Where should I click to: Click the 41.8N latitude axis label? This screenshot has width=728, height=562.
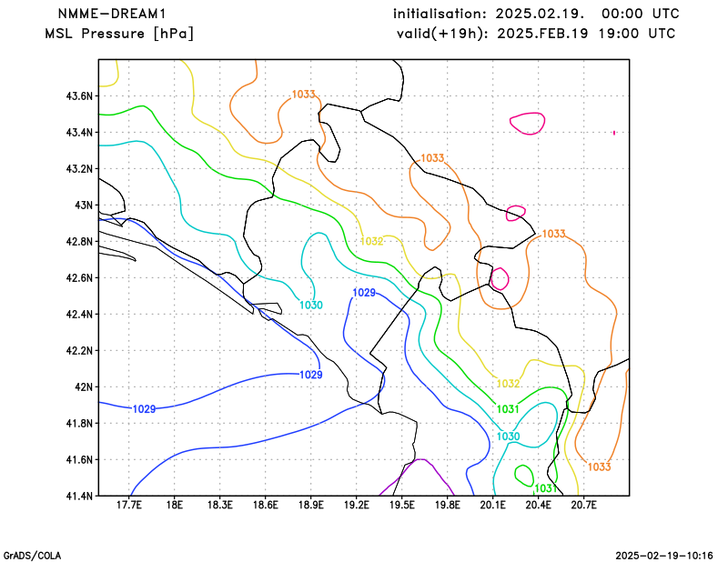[x=79, y=423]
